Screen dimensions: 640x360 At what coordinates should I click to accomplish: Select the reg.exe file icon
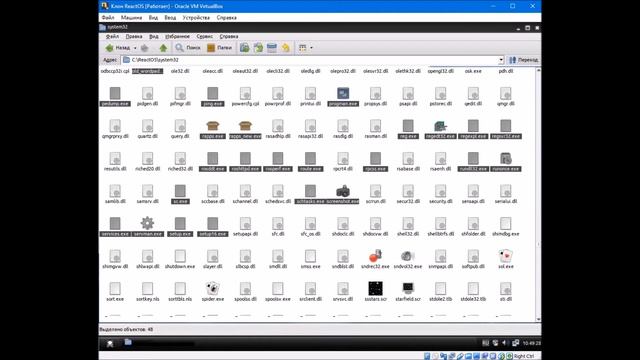pos(408,126)
